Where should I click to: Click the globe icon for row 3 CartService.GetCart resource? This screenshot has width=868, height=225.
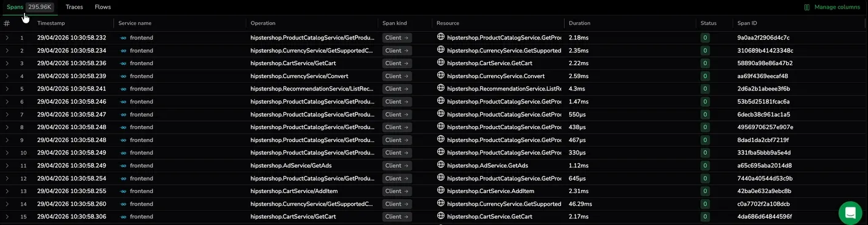pyautogui.click(x=440, y=63)
